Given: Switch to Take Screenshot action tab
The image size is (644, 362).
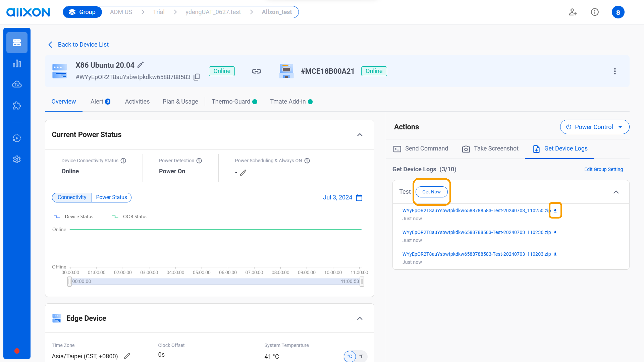Looking at the screenshot, I should click(490, 148).
